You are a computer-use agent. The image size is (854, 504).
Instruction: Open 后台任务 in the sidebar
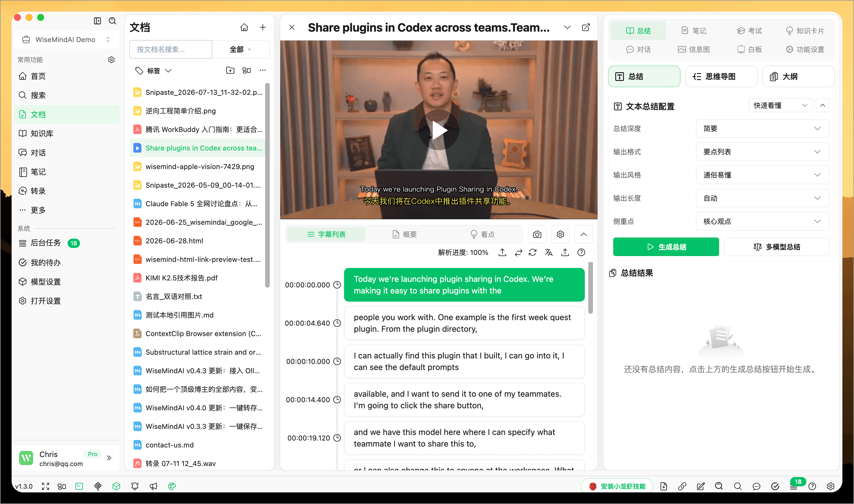(x=67, y=243)
